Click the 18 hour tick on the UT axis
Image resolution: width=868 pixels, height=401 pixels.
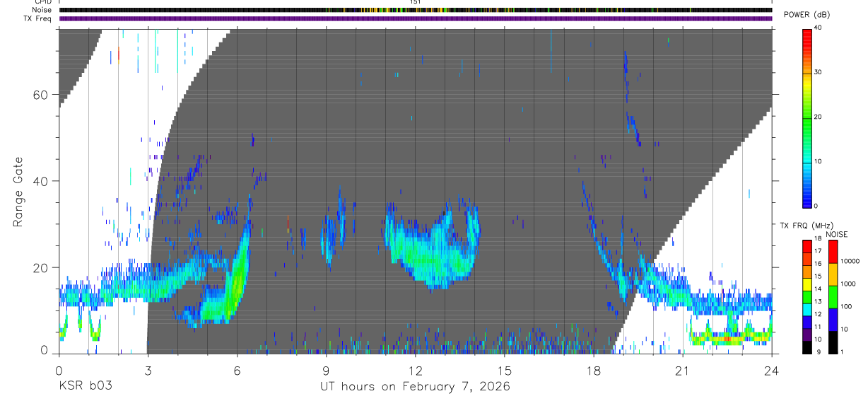[x=594, y=370]
